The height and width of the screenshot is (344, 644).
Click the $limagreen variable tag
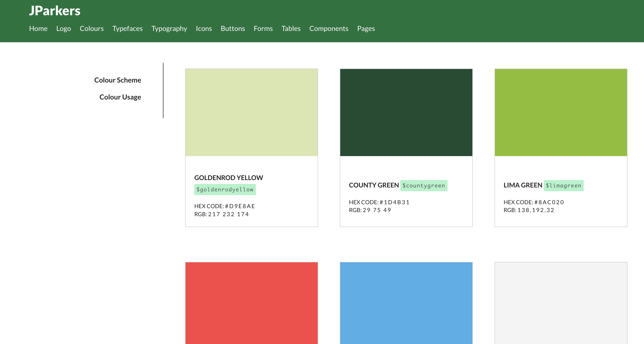(563, 186)
